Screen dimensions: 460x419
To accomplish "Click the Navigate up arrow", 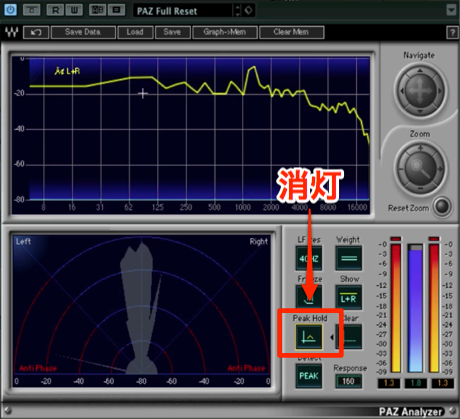I will (x=420, y=71).
